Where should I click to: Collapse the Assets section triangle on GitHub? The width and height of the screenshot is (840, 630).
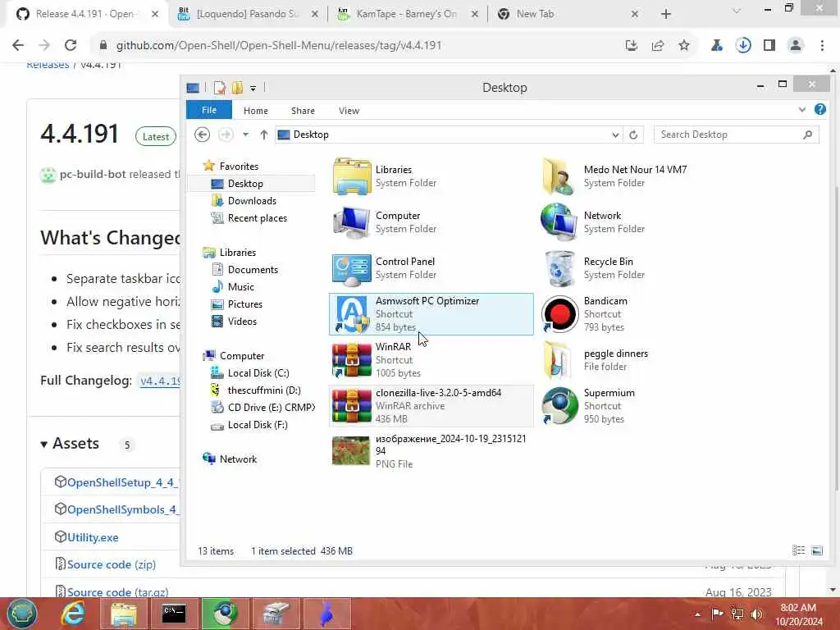[x=44, y=444]
